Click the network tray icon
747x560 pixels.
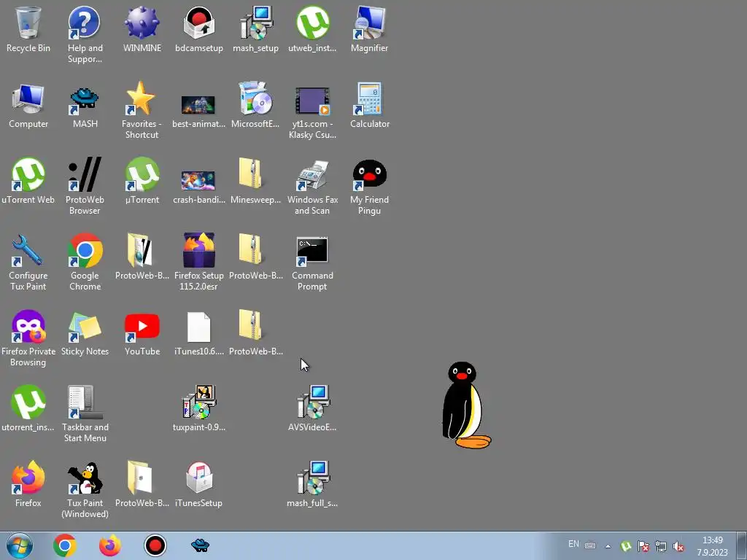pyautogui.click(x=661, y=546)
